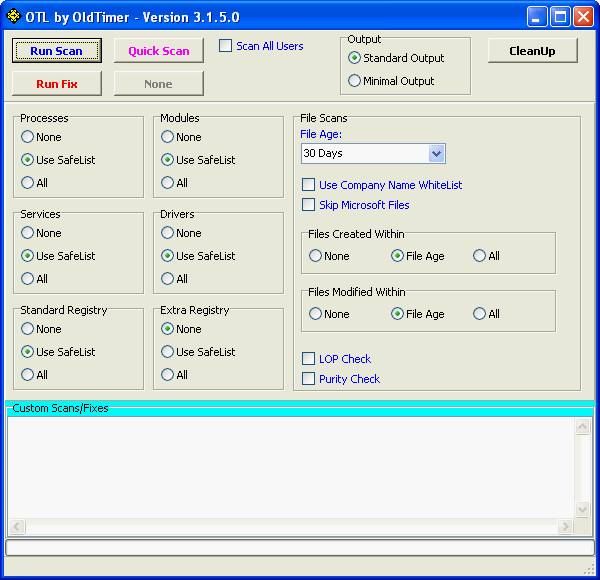This screenshot has width=600, height=580.
Task: Set Services to None
Action: pyautogui.click(x=28, y=233)
